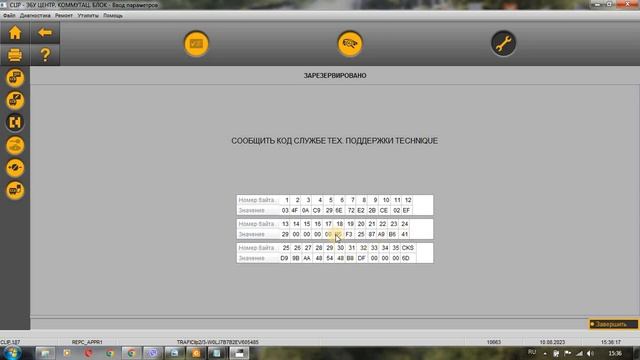The height and width of the screenshot is (360, 640).
Task: Click byte number 12 header
Action: [408, 200]
